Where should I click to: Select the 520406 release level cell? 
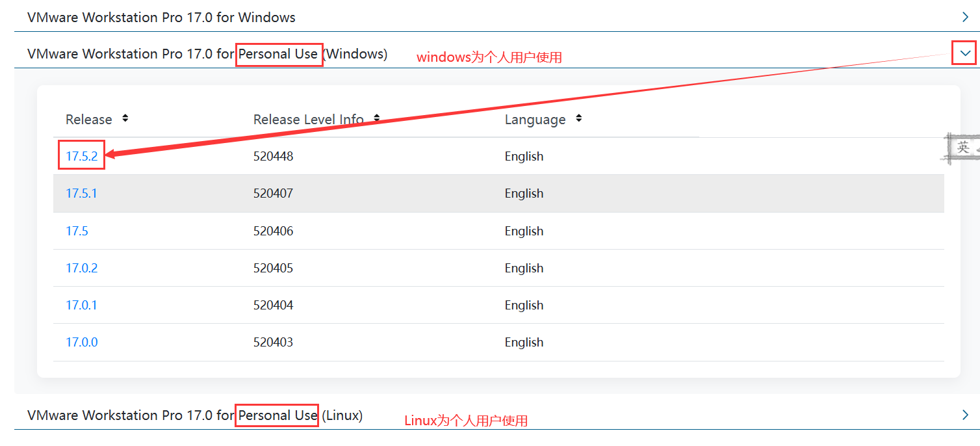(273, 231)
